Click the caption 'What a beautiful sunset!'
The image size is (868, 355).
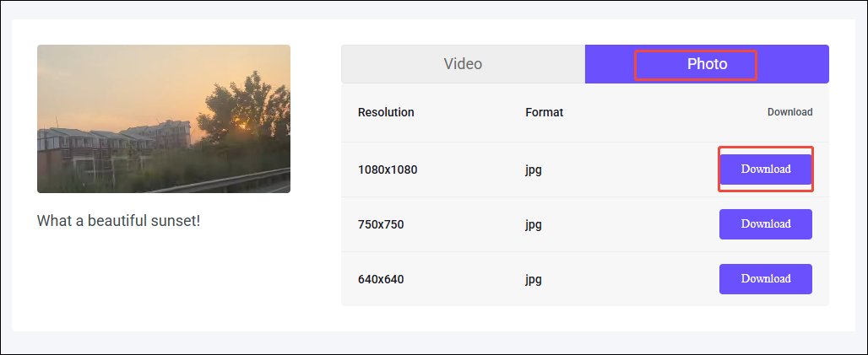[x=118, y=221]
